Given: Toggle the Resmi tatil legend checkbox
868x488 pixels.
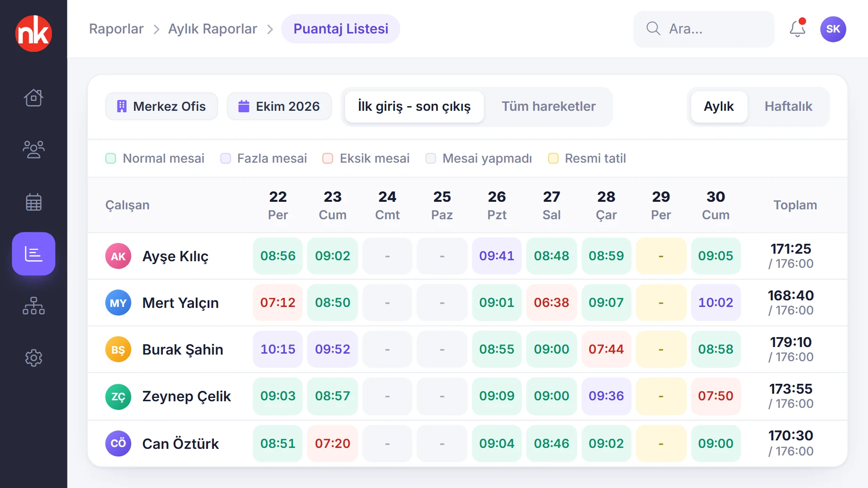Looking at the screenshot, I should [553, 158].
